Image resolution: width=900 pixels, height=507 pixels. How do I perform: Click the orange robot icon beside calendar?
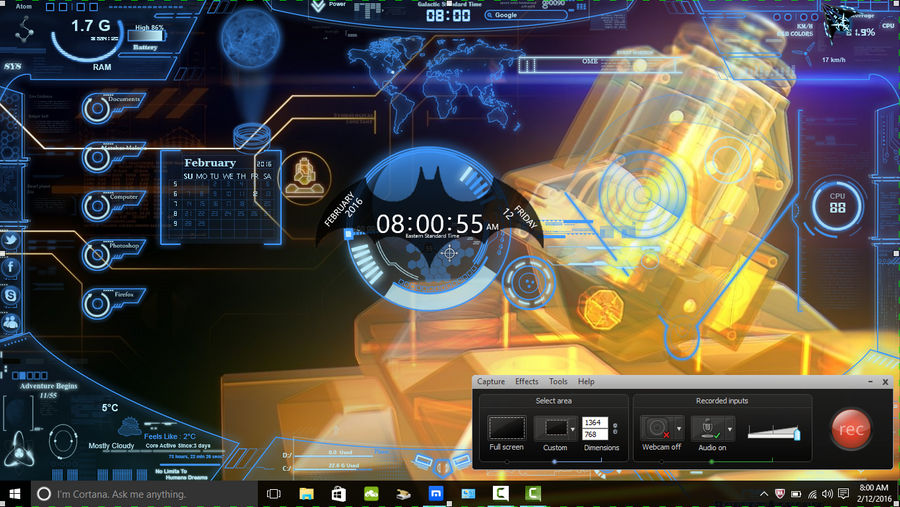[x=305, y=178]
